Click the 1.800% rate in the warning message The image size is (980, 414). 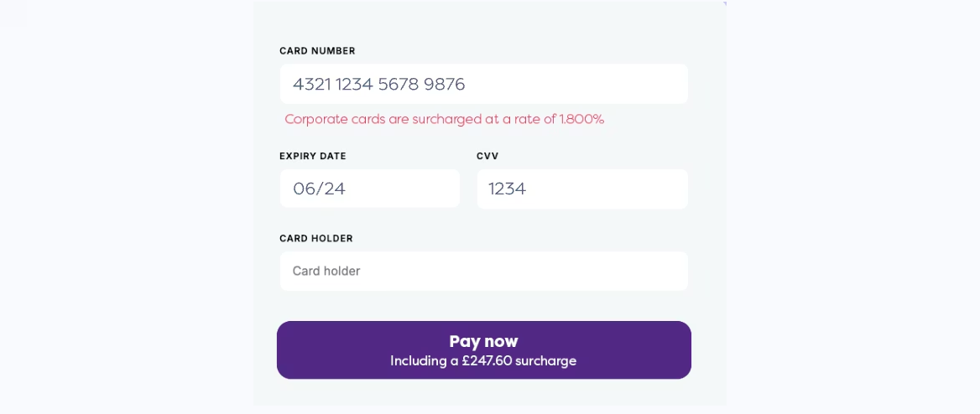tap(581, 119)
